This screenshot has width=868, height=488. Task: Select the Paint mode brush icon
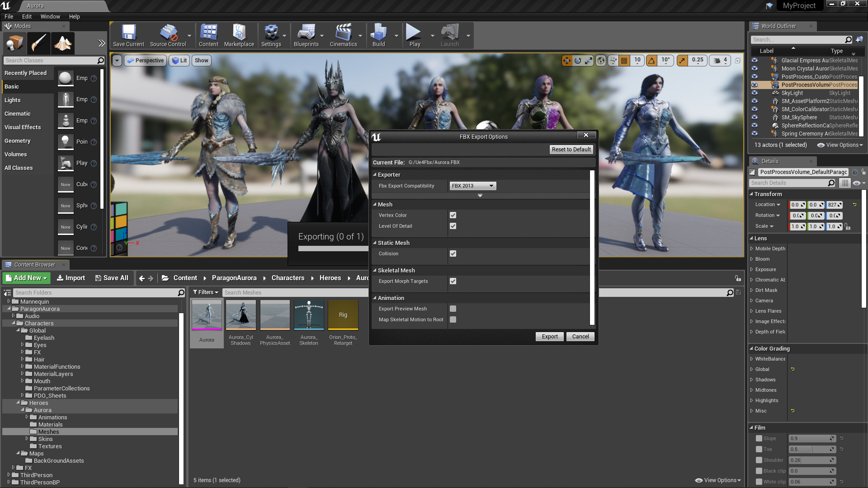(38, 43)
